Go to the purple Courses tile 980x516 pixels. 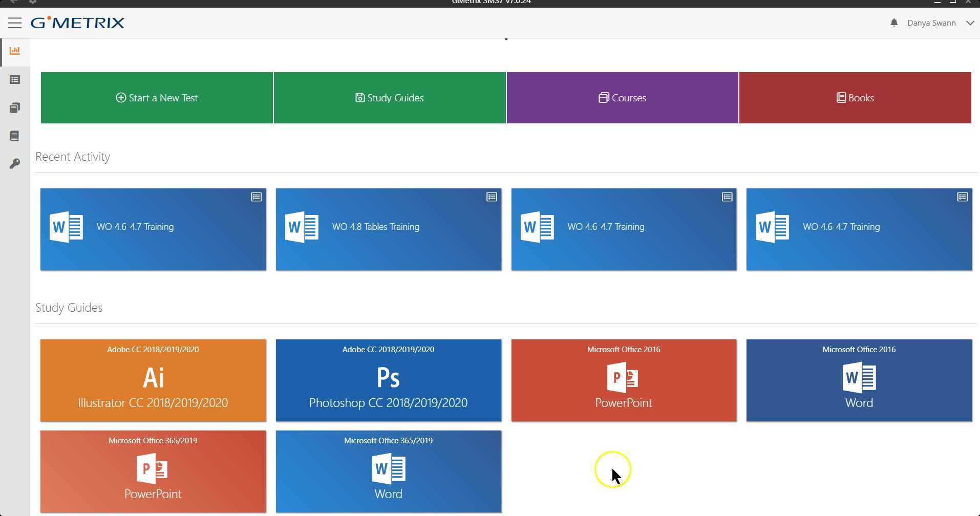622,98
